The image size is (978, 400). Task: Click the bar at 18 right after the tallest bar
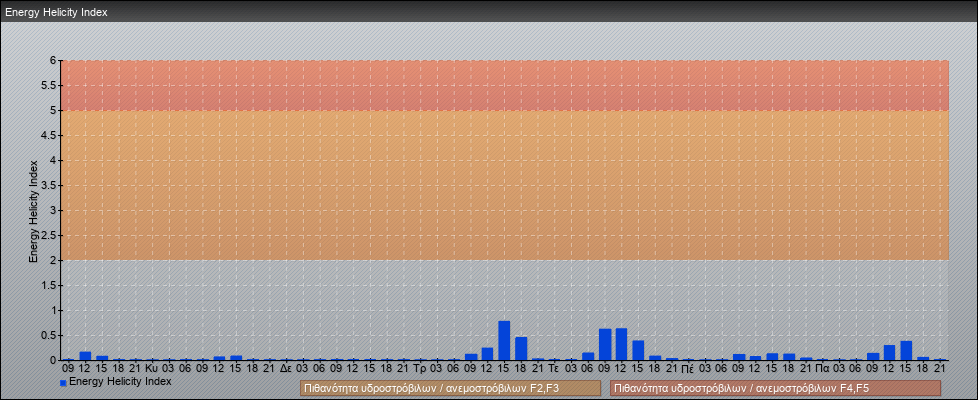pyautogui.click(x=521, y=349)
